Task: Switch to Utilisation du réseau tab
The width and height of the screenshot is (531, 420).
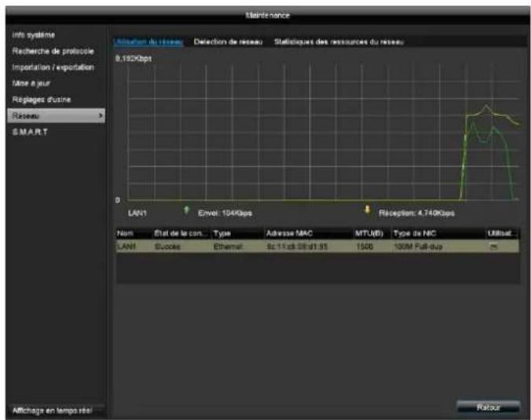Action: (148, 42)
